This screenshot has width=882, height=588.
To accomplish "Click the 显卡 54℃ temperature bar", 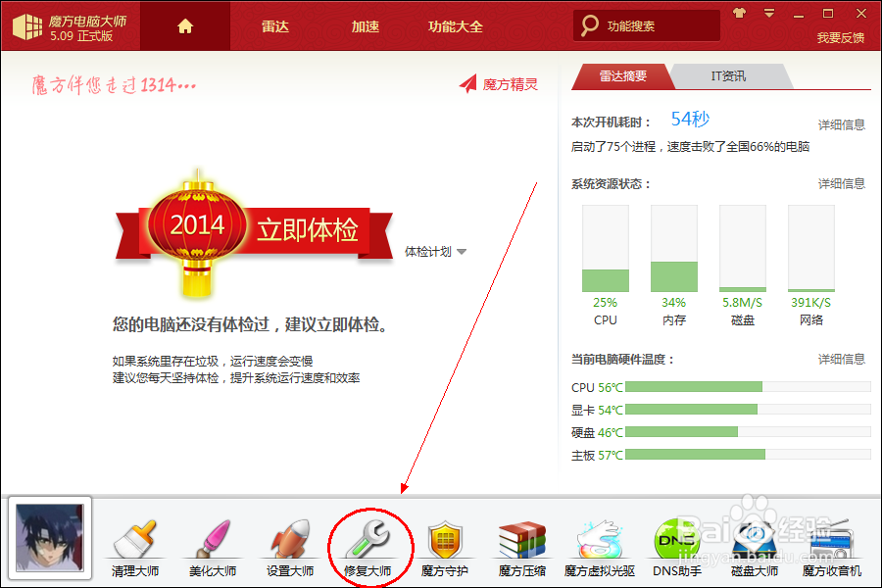I will 748,409.
